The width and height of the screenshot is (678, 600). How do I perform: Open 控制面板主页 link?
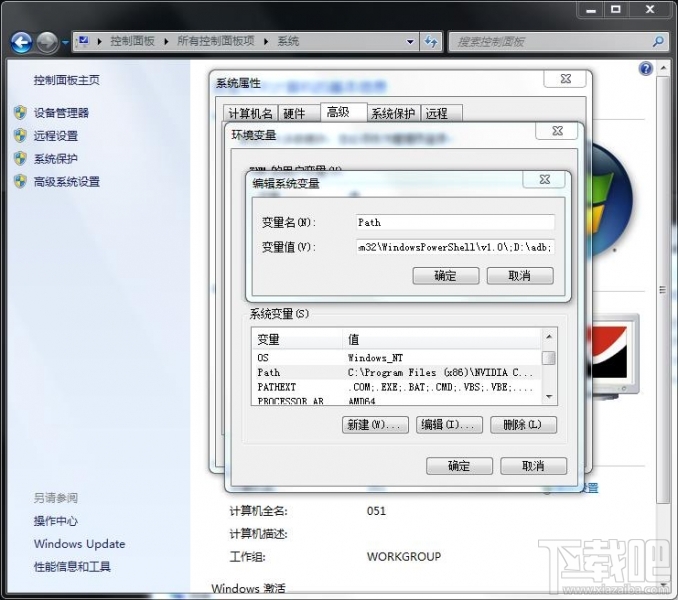67,80
